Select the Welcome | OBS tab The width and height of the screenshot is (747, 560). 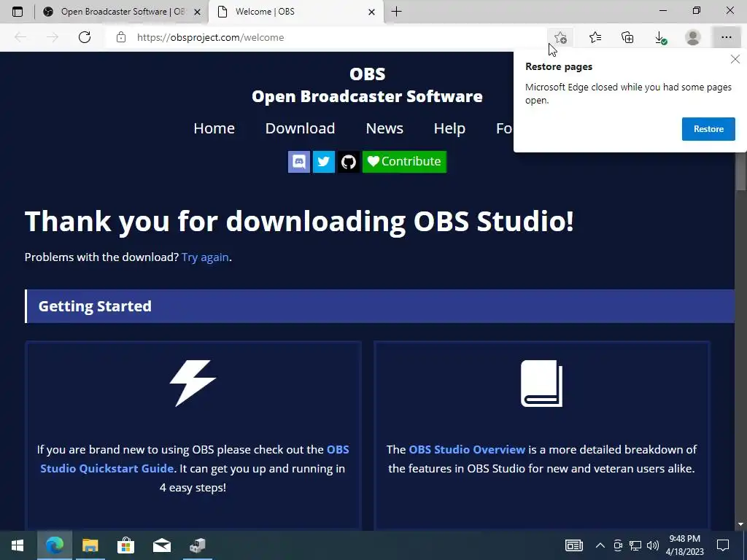point(295,12)
